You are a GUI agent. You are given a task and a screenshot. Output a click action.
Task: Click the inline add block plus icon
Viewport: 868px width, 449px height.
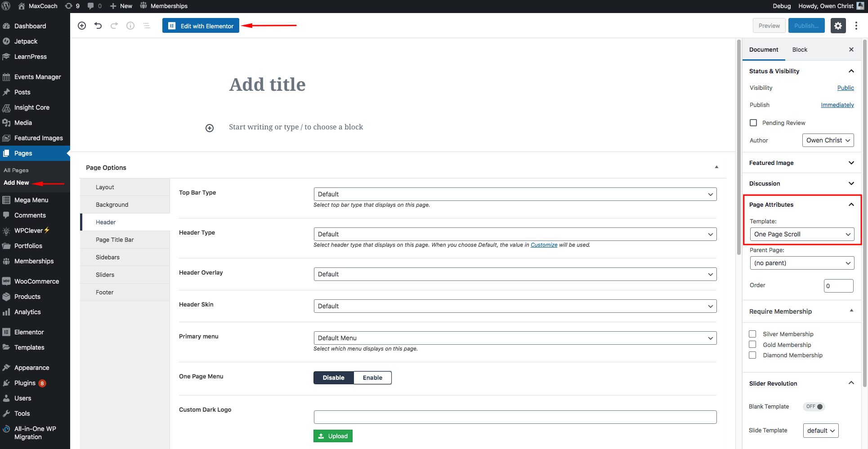pos(210,128)
